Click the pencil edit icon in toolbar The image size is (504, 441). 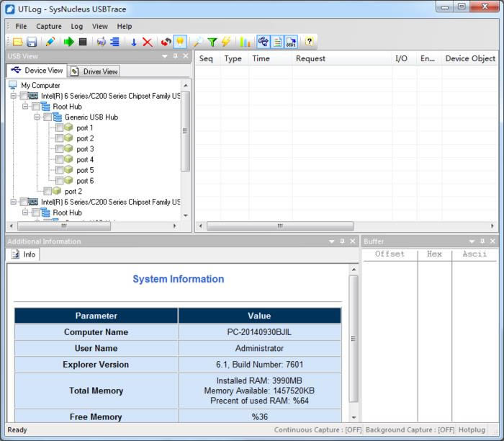coord(50,42)
